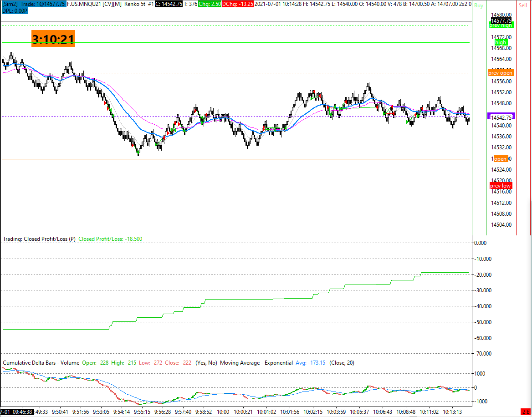The height and width of the screenshot is (417, 532).
Task: Click the 'Cumulative Delta Bars - Volume' study label
Action: click(41, 363)
